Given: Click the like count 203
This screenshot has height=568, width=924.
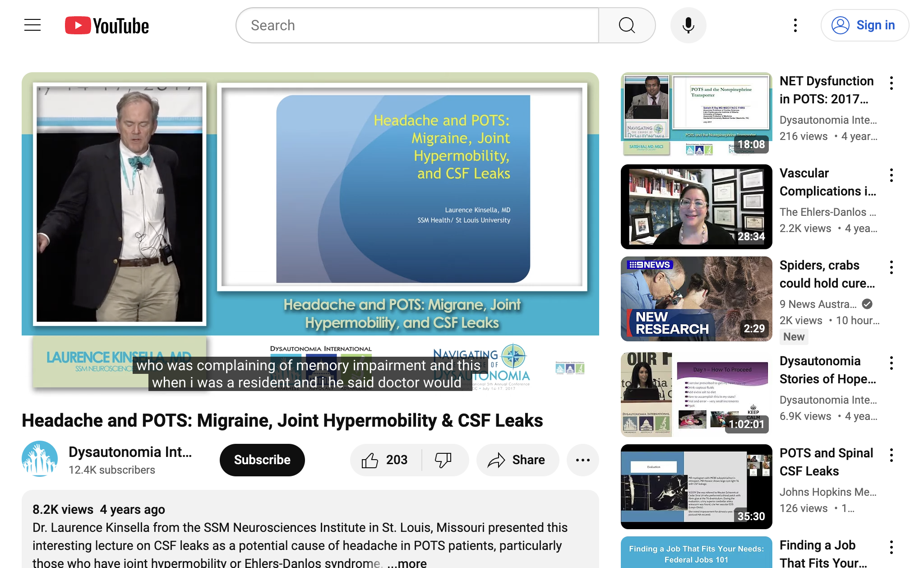Looking at the screenshot, I should 397,460.
